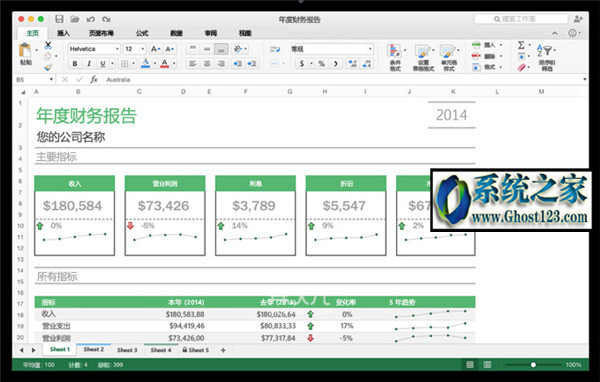Toggle Underline formatting
Screen dimensions: 600x382
pyautogui.click(x=103, y=64)
